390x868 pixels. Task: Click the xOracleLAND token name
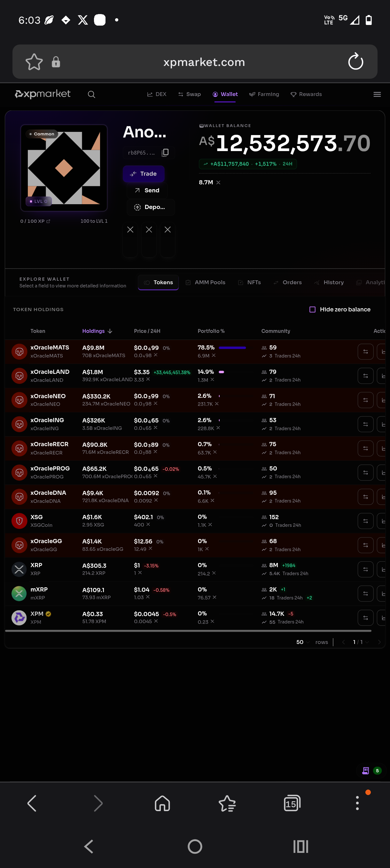(x=50, y=372)
